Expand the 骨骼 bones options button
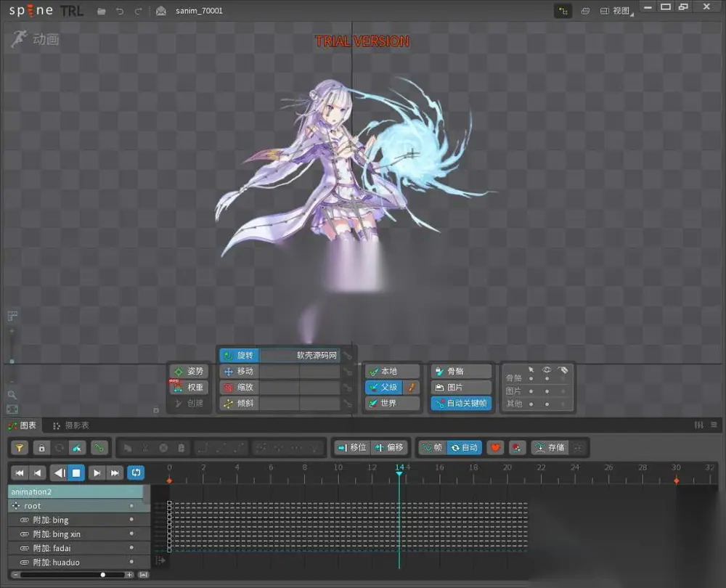The width and height of the screenshot is (726, 588). point(461,372)
